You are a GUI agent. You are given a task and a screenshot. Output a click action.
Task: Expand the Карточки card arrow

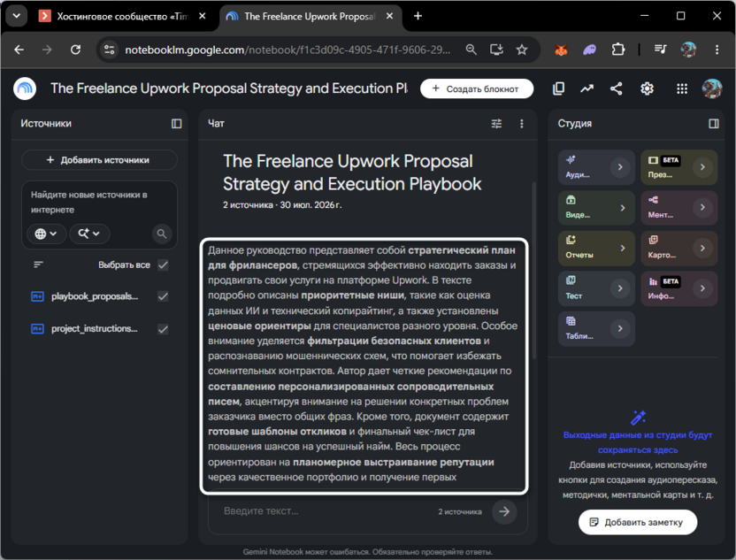pyautogui.click(x=702, y=248)
